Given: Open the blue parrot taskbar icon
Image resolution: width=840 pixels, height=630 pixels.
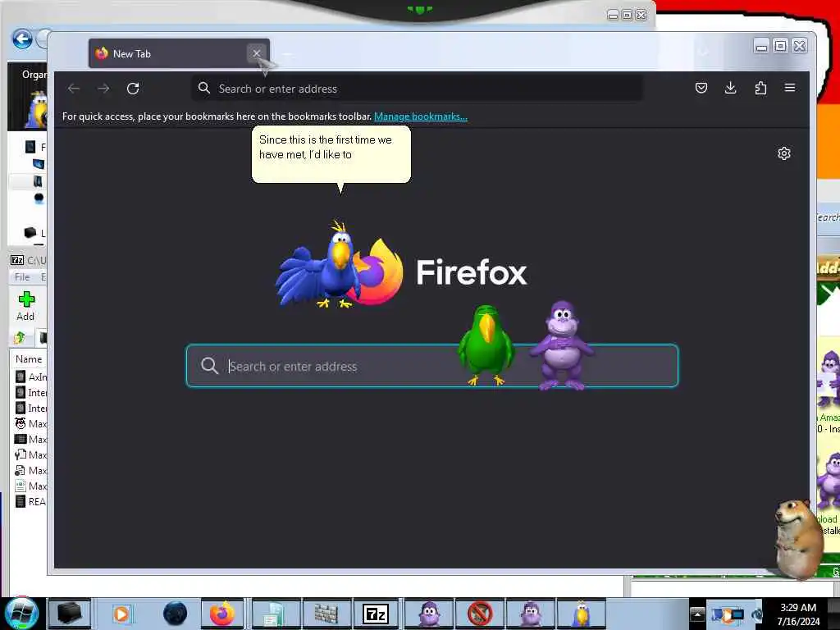Looking at the screenshot, I should click(582, 614).
